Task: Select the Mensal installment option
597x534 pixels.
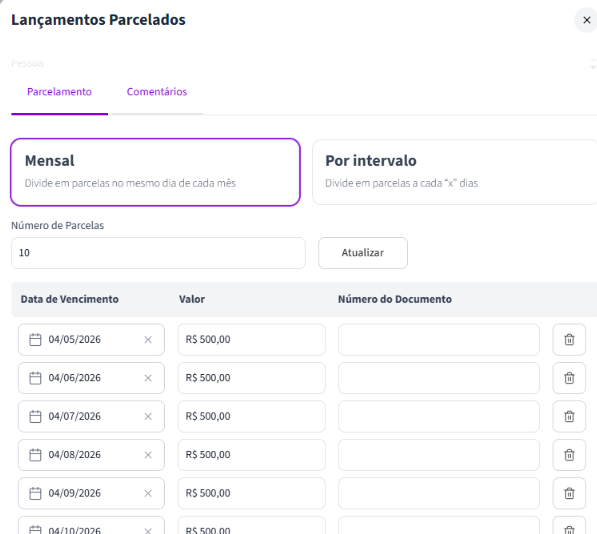Action: pos(155,172)
